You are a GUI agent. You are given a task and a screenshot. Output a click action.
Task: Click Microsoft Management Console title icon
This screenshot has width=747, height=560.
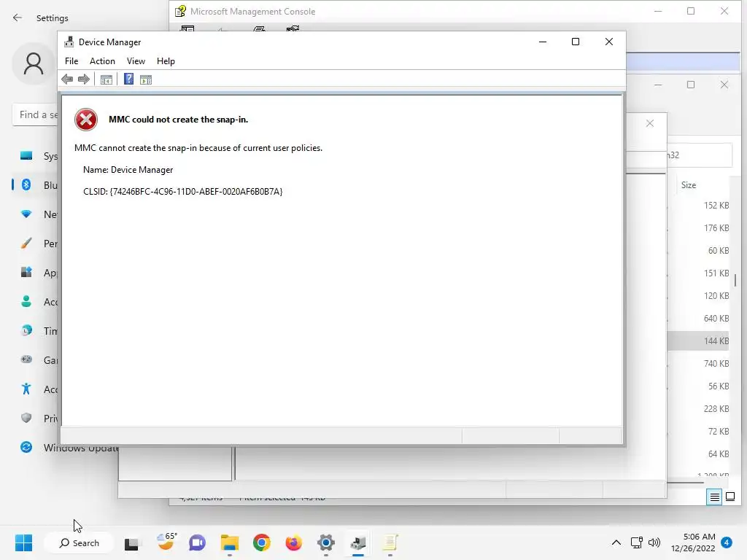point(180,12)
